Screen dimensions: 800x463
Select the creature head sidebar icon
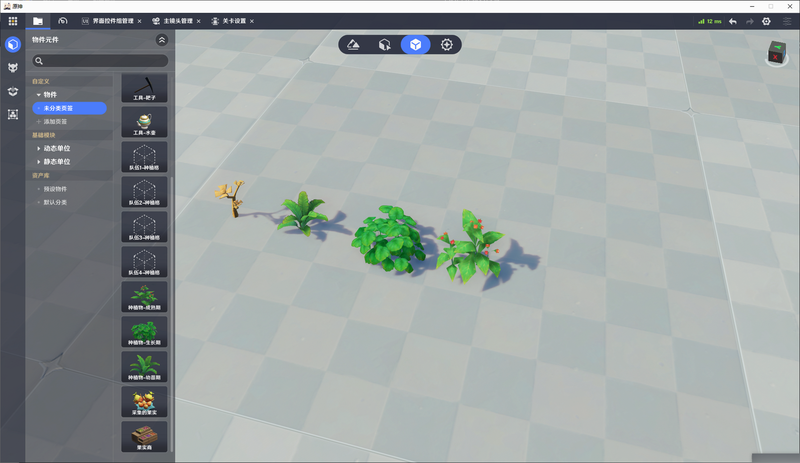click(13, 67)
